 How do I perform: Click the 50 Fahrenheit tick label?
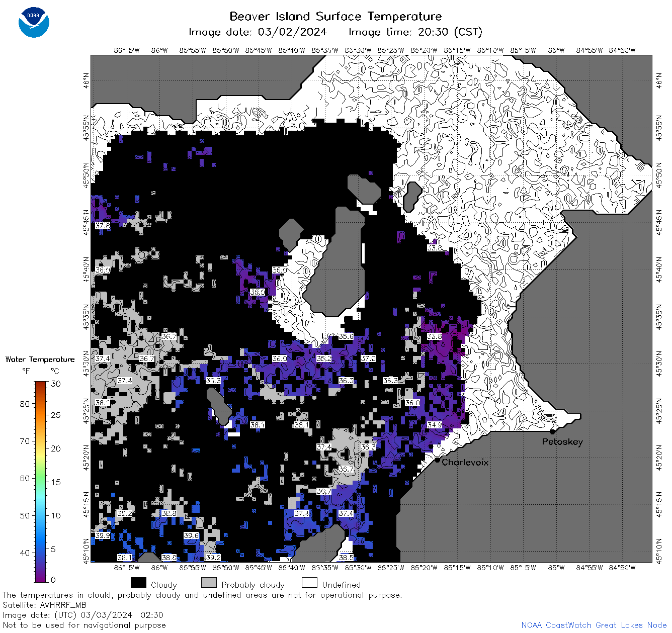click(x=25, y=515)
